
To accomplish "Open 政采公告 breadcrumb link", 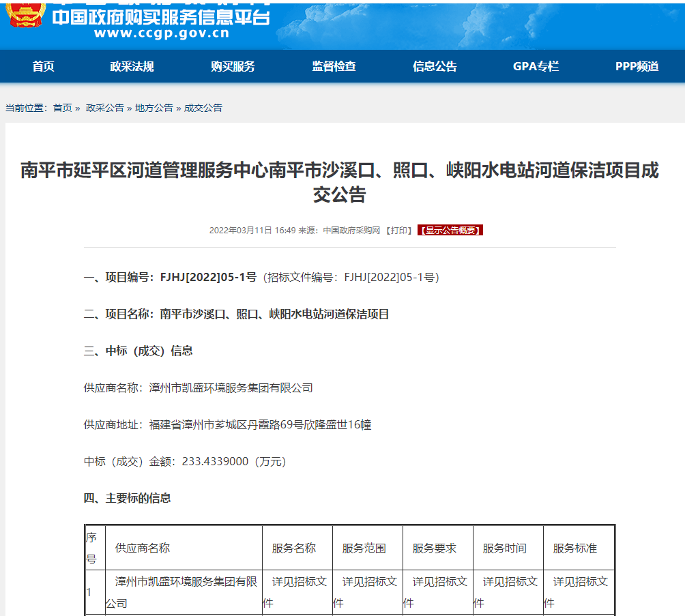I will [105, 108].
